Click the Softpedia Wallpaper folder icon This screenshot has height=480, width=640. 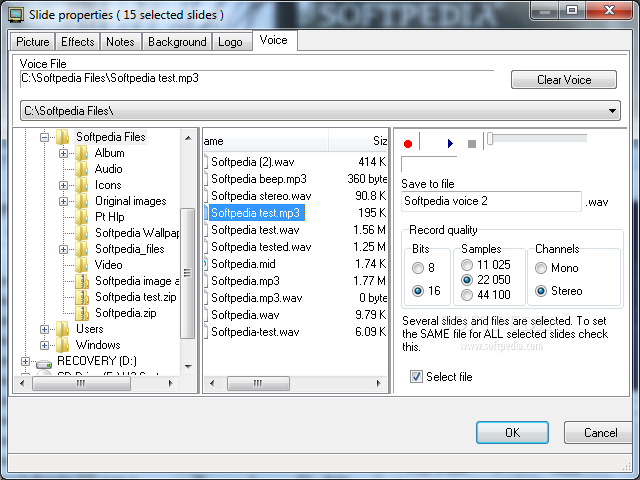pyautogui.click(x=81, y=233)
